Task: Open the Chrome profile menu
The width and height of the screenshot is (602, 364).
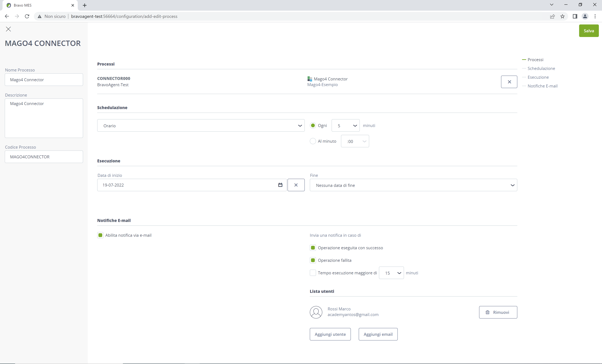Action: pos(585,16)
